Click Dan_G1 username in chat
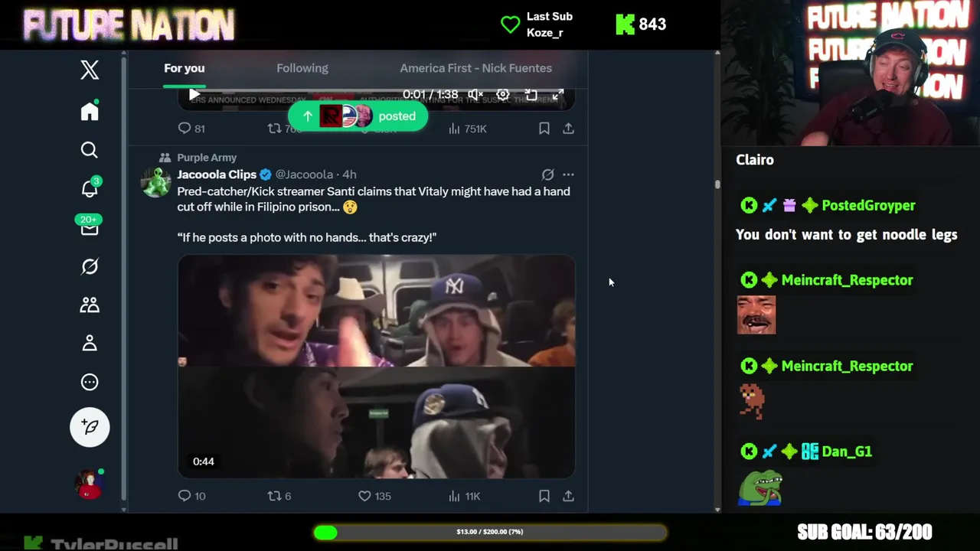Screen dimensions: 980x551 (x=847, y=452)
